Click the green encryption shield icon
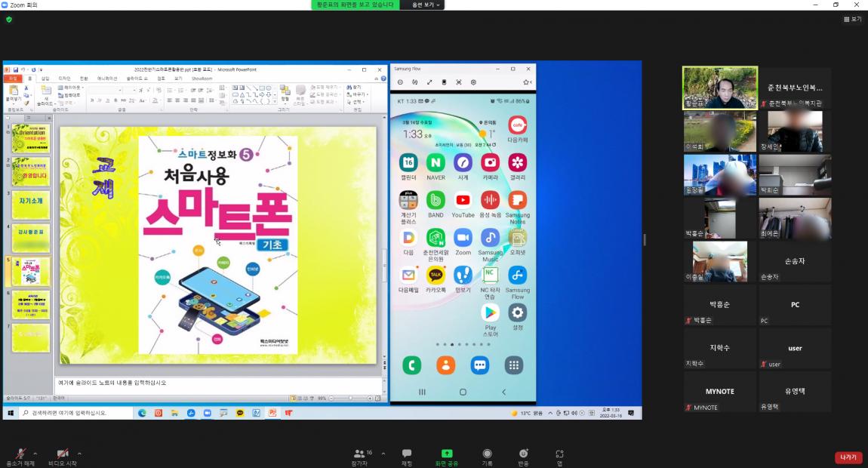The width and height of the screenshot is (868, 468). [x=9, y=20]
